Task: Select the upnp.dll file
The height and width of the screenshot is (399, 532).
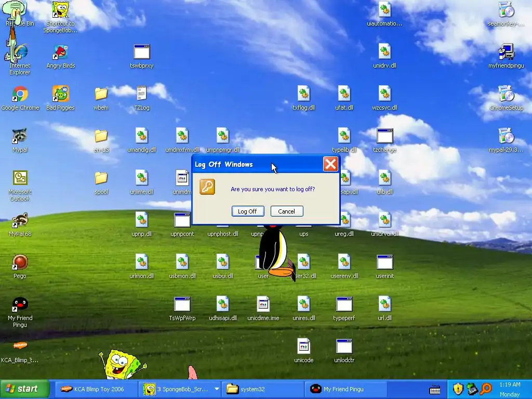Action: pyautogui.click(x=142, y=224)
